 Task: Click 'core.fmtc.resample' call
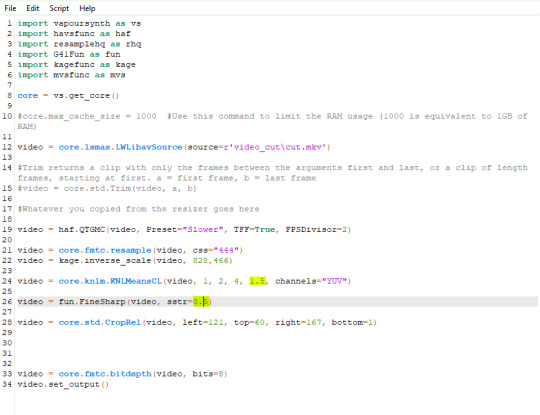click(105, 250)
